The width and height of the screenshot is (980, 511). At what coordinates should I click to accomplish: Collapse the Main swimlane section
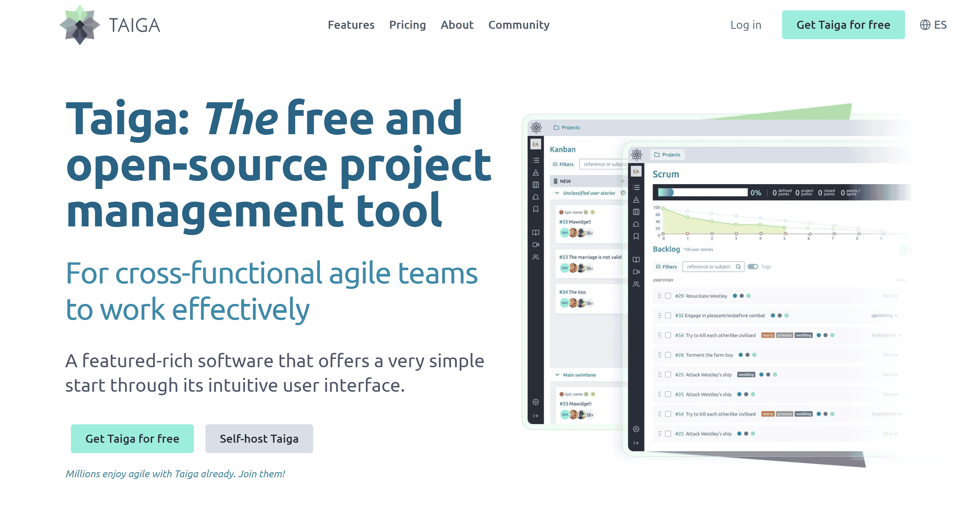pyautogui.click(x=557, y=375)
